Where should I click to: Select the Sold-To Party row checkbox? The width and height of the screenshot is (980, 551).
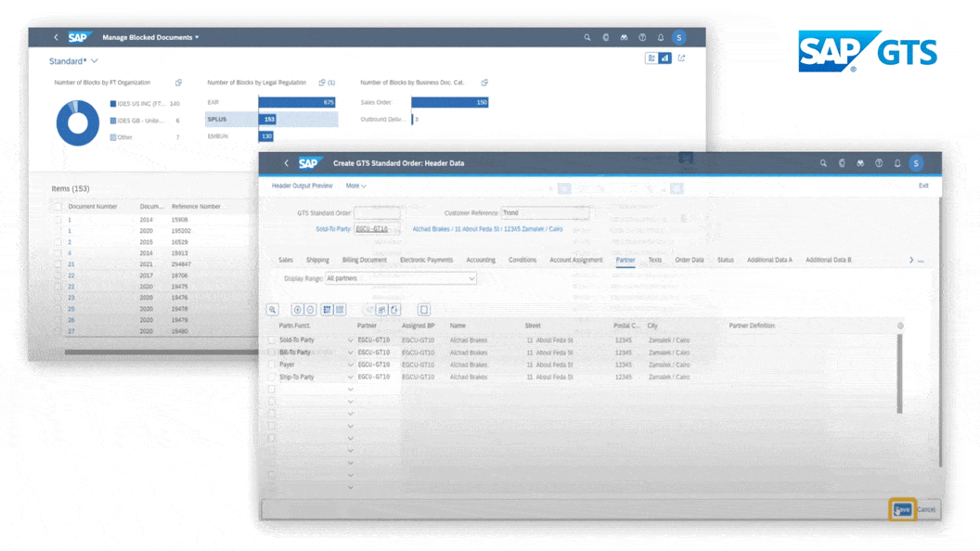point(272,340)
